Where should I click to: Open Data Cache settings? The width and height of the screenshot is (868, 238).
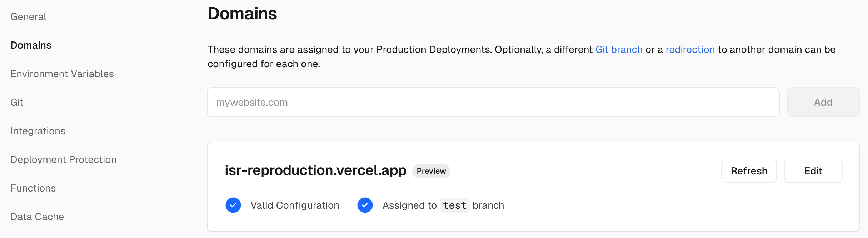37,217
